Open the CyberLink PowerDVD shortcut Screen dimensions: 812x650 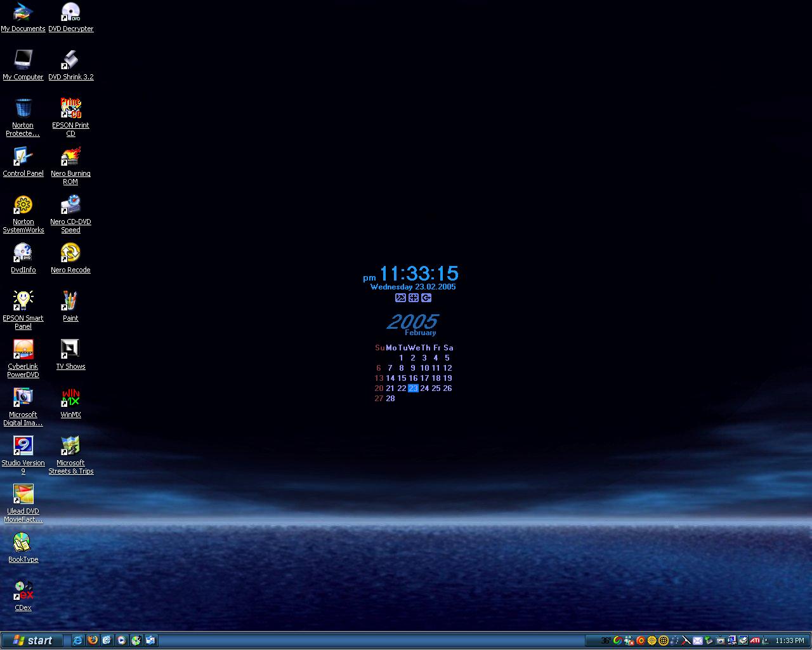click(23, 359)
